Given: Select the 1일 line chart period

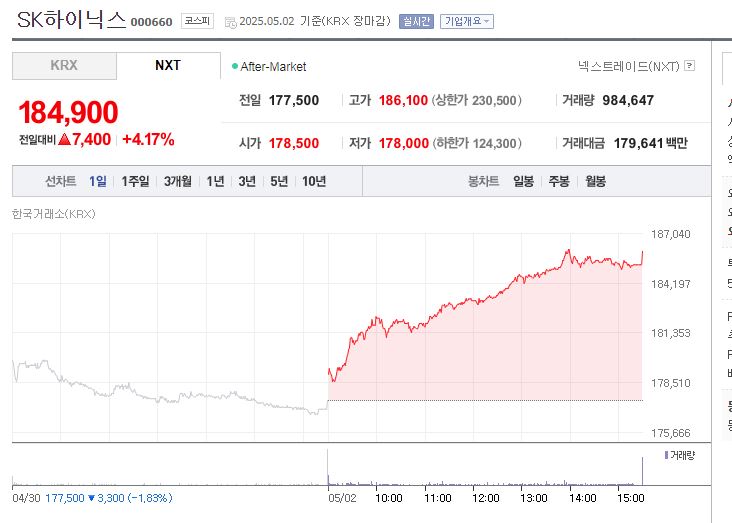Looking at the screenshot, I should tap(98, 181).
